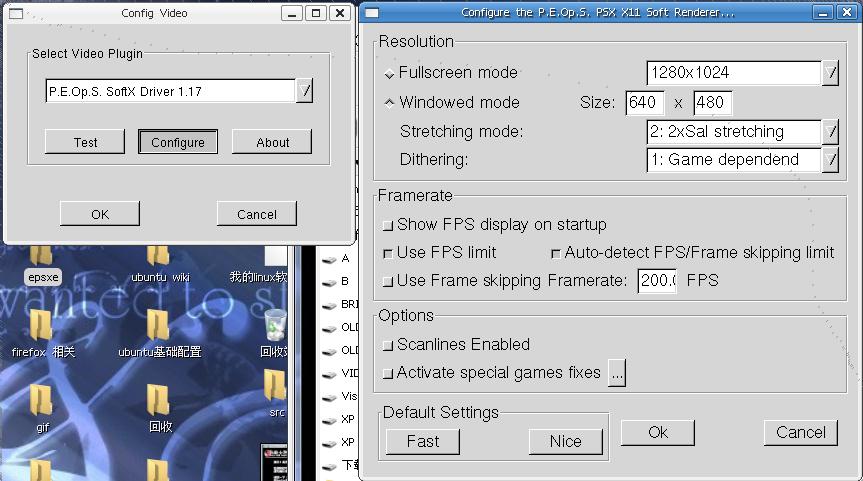The image size is (863, 481).
Task: Apply the Fast default settings
Action: (x=423, y=441)
